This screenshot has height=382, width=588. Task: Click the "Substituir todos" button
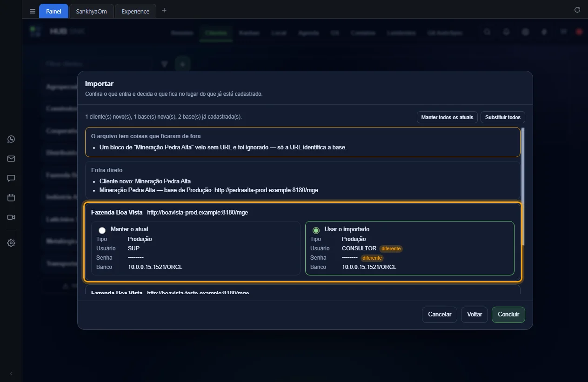tap(503, 117)
